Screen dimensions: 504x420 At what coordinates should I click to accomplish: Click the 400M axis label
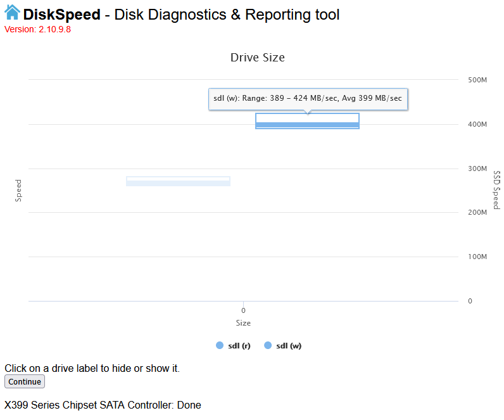point(477,124)
